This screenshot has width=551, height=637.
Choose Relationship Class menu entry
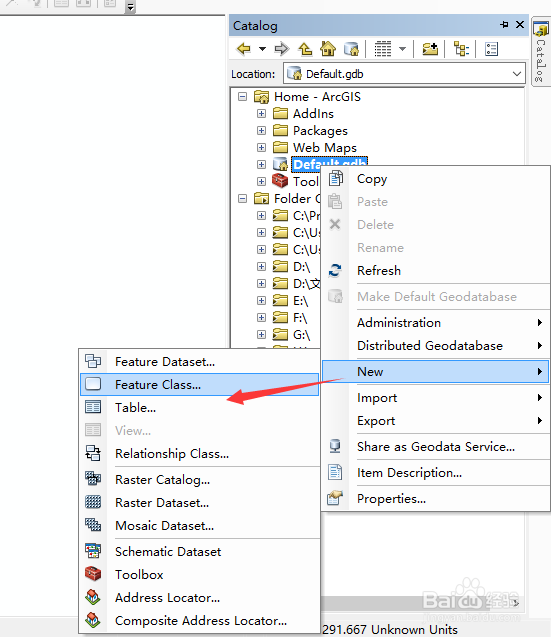[x=200, y=454]
